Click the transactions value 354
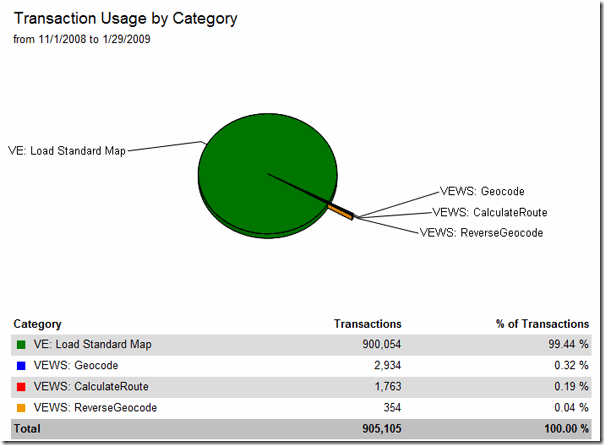 pos(392,408)
